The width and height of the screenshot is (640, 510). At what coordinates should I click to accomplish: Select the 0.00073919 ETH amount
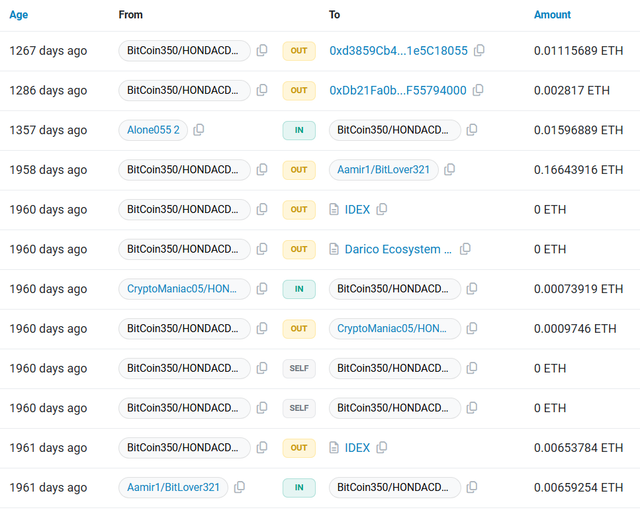(x=578, y=288)
